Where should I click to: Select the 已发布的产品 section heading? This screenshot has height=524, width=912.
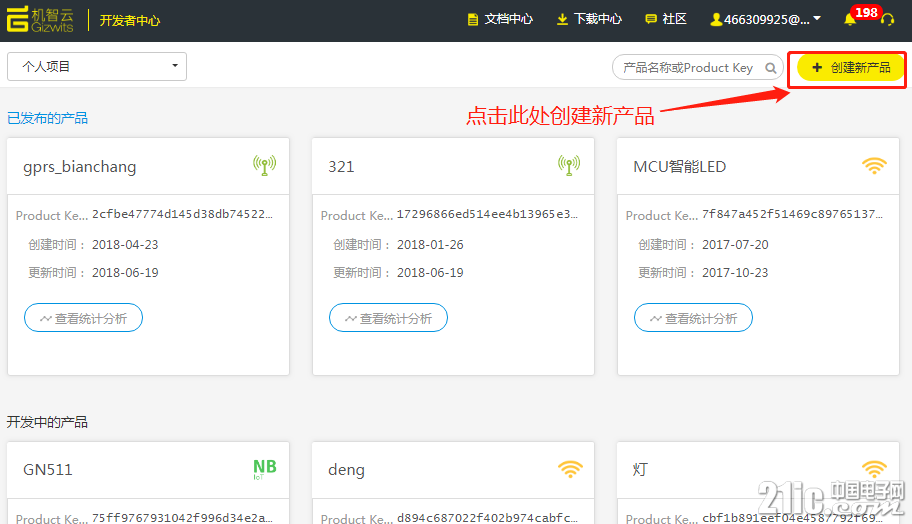pyautogui.click(x=47, y=118)
